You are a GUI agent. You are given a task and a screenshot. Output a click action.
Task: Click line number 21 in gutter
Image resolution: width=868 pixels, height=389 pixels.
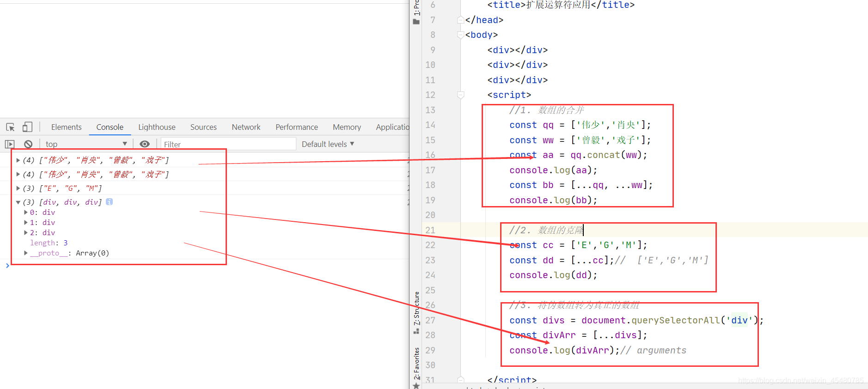click(x=430, y=230)
